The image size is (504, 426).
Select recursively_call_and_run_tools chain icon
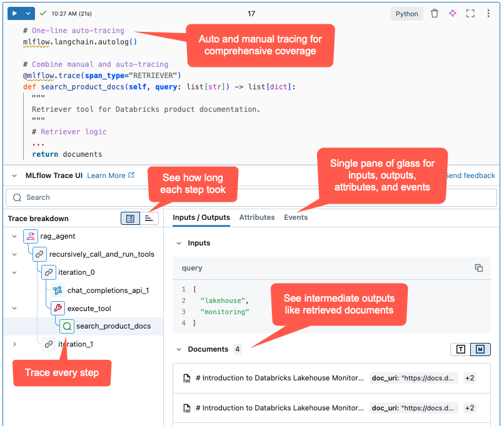(x=39, y=254)
